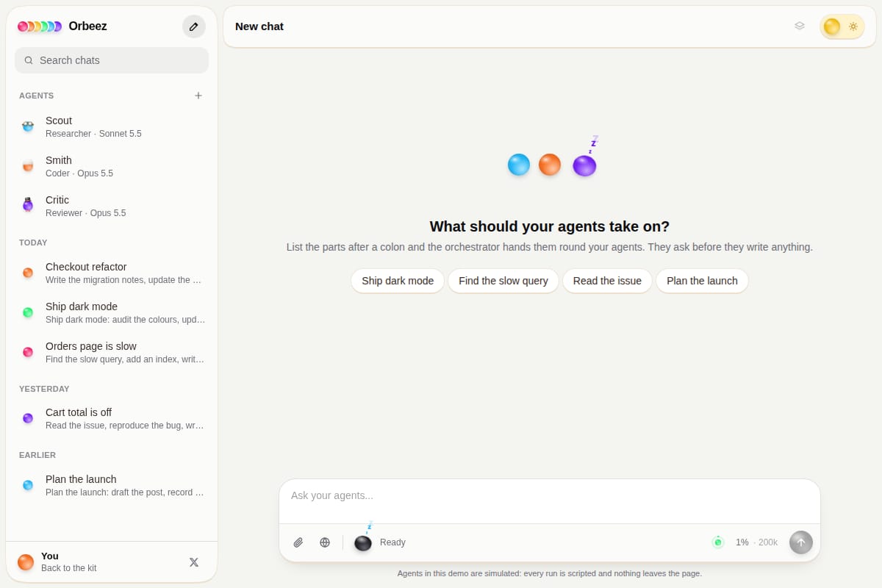Click the Ready status label
Viewport: 882px width, 588px height.
(x=392, y=542)
